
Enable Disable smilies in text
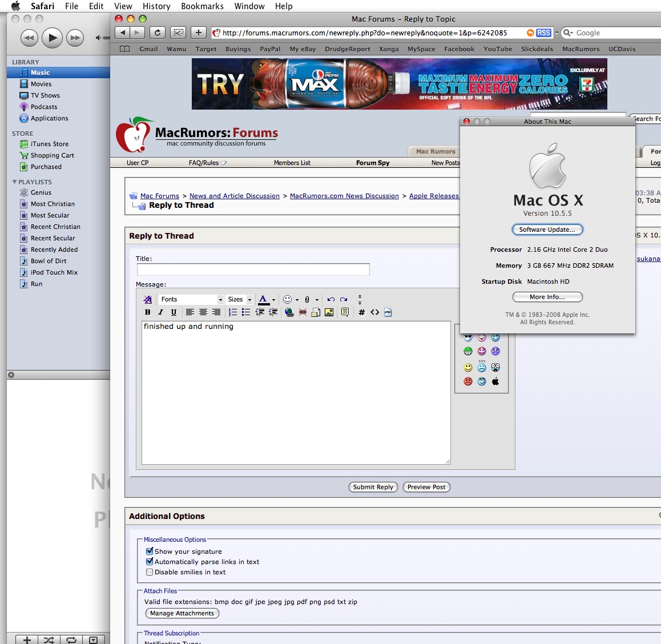pos(150,572)
